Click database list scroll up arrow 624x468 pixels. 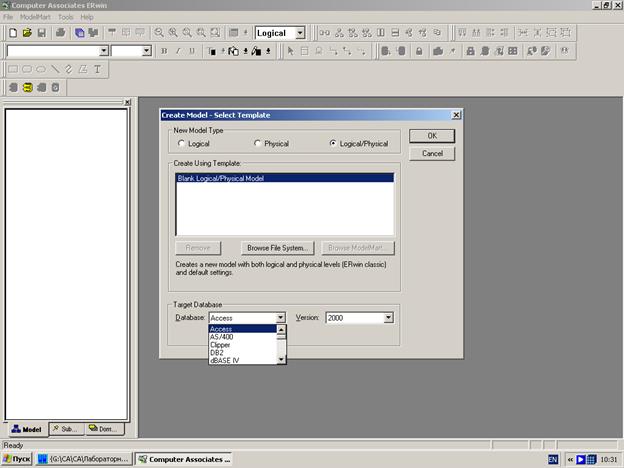click(x=281, y=329)
